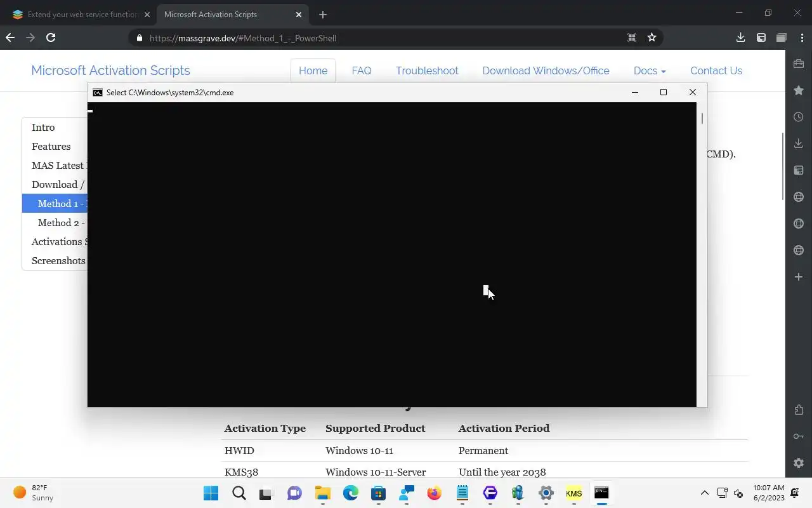Viewport: 812px width, 508px height.
Task: Open the Home navigation tab
Action: point(313,70)
